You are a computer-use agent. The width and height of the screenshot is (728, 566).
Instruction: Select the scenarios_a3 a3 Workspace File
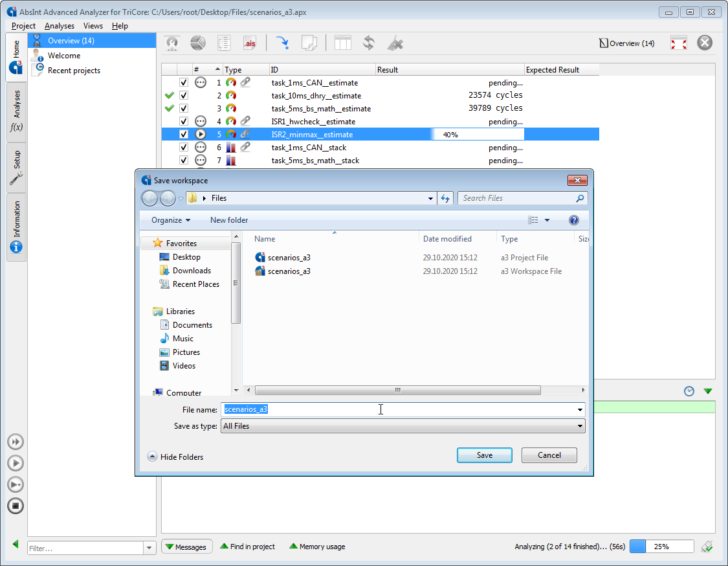click(x=289, y=271)
